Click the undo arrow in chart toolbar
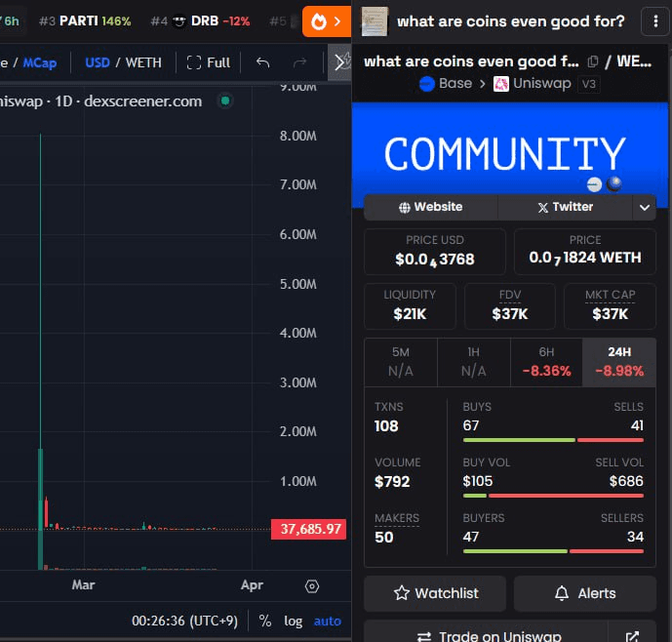The image size is (672, 642). point(262,62)
